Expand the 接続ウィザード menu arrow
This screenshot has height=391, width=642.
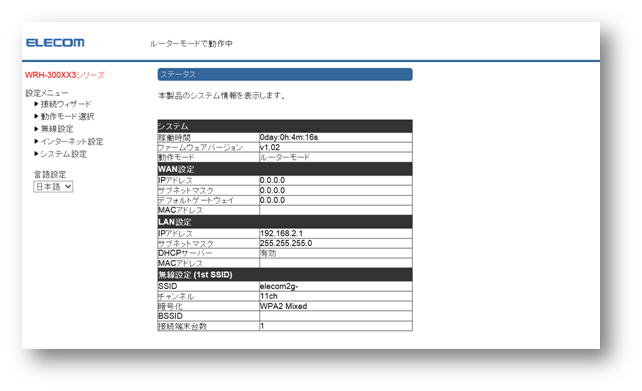coord(36,104)
